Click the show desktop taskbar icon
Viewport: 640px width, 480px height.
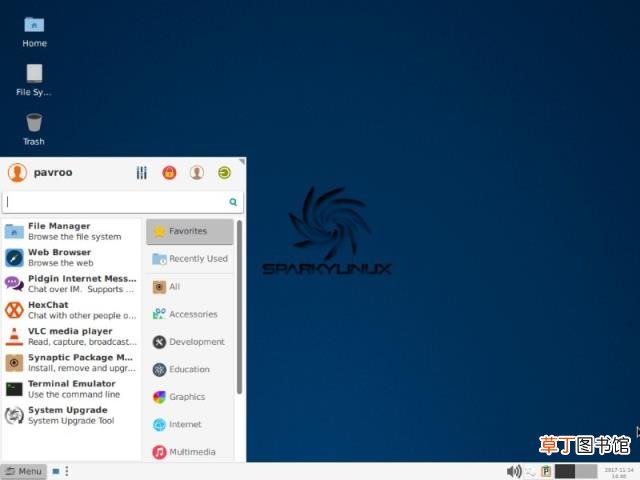(56, 471)
